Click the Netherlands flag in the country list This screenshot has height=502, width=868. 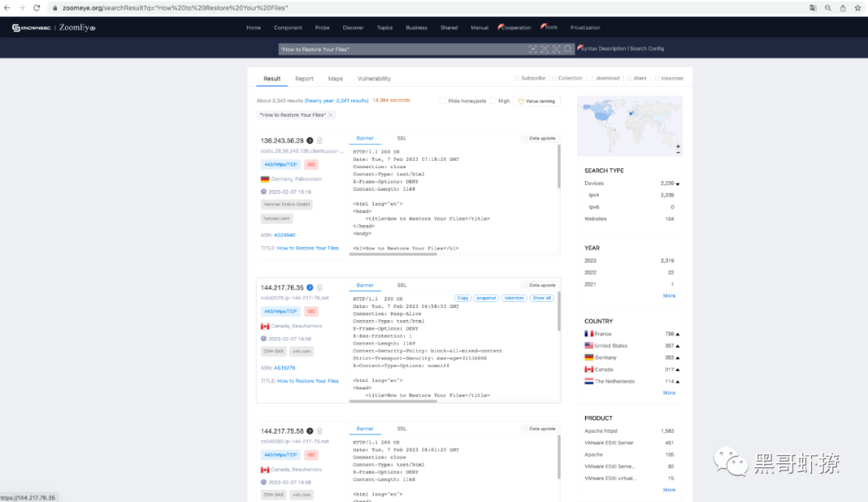point(589,381)
